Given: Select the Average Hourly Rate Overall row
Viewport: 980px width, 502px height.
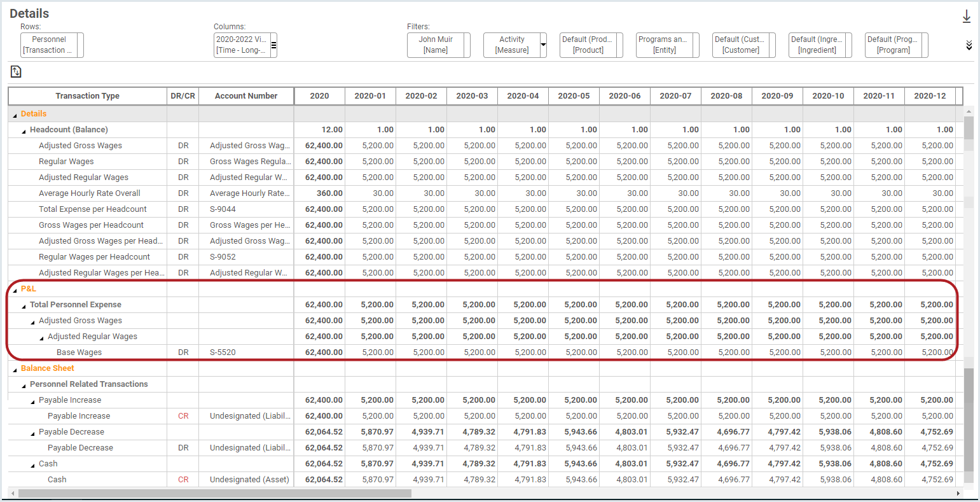Looking at the screenshot, I should coord(90,193).
